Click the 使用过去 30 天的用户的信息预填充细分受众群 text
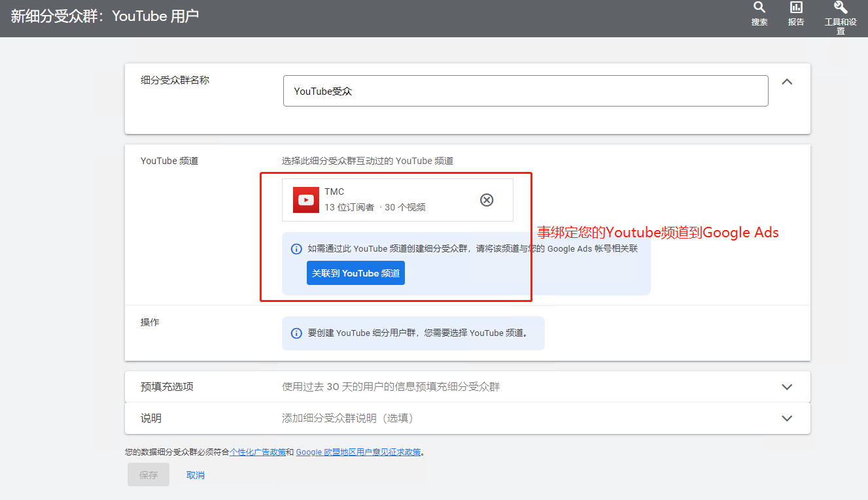 pyautogui.click(x=391, y=387)
